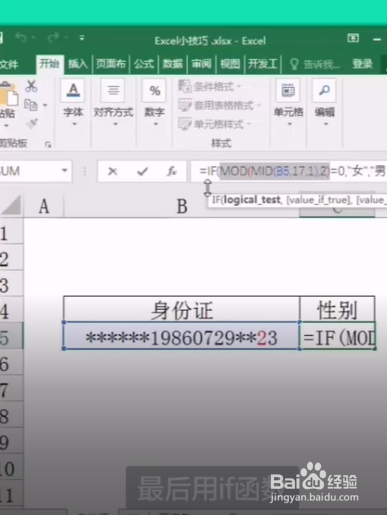The height and width of the screenshot is (515, 387).
Task: Click value_if_true in the IF tooltip
Action: (318, 200)
